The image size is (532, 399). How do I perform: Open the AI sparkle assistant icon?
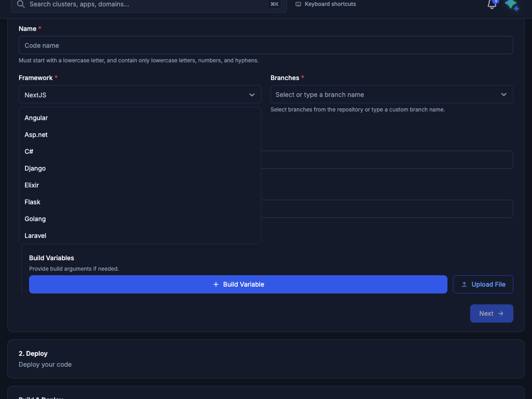(x=512, y=5)
